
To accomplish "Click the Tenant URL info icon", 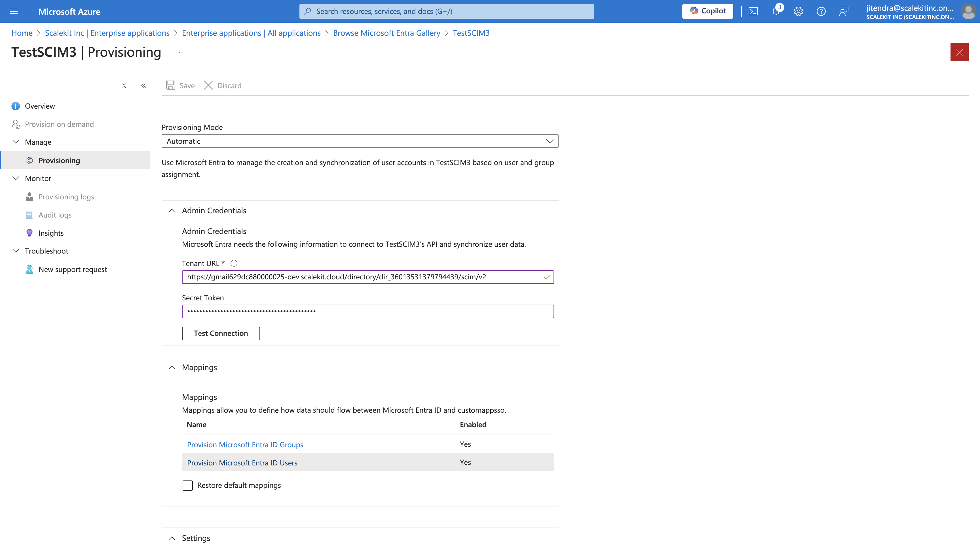I will [x=234, y=263].
